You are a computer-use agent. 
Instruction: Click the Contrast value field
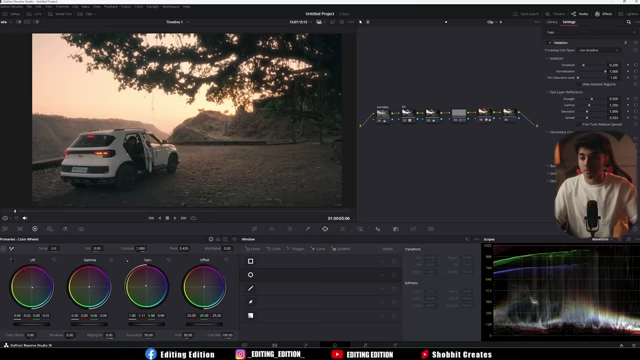(140, 248)
